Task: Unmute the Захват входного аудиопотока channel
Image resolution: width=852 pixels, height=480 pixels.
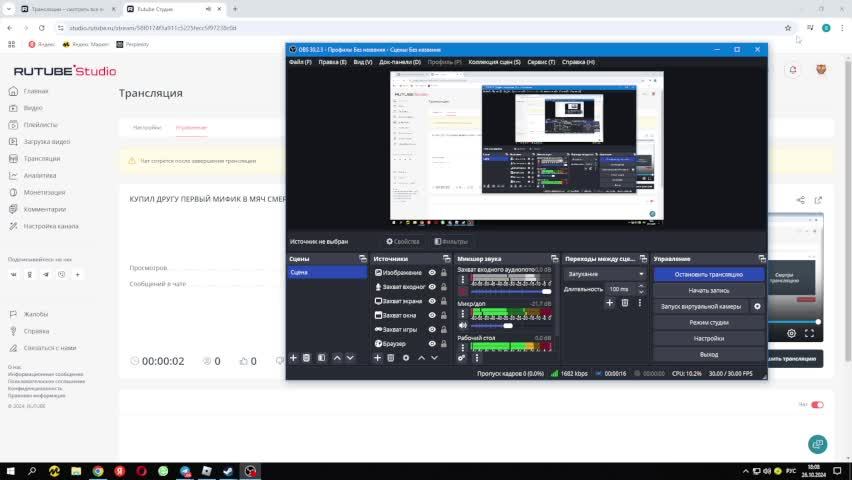Action: click(462, 291)
